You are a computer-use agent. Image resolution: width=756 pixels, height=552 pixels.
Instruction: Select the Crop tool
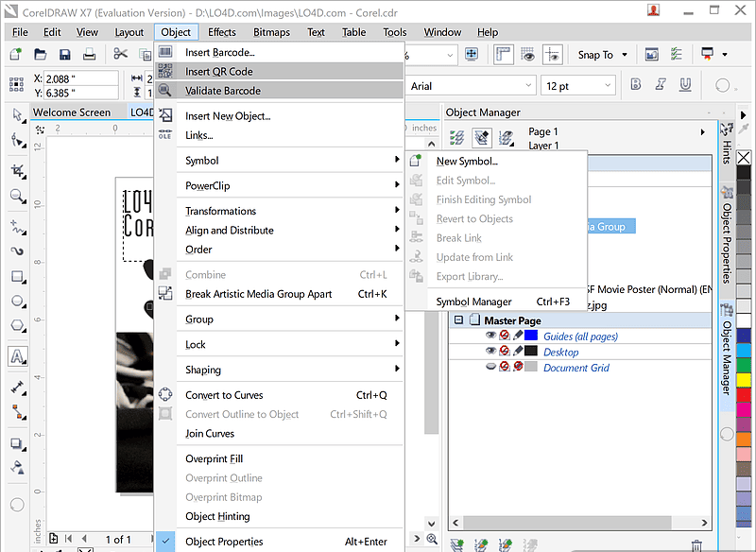tap(18, 171)
